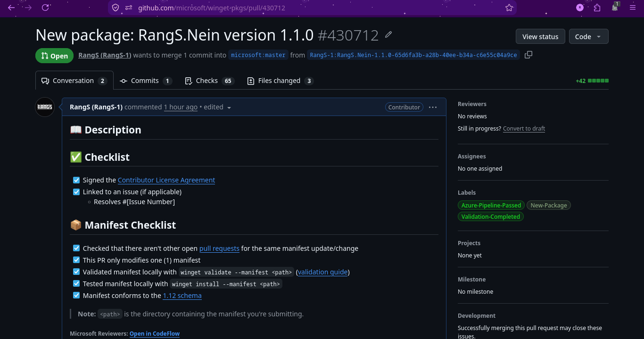
Task: Click 'Resolves #[Issue Number]' text
Action: [134, 202]
